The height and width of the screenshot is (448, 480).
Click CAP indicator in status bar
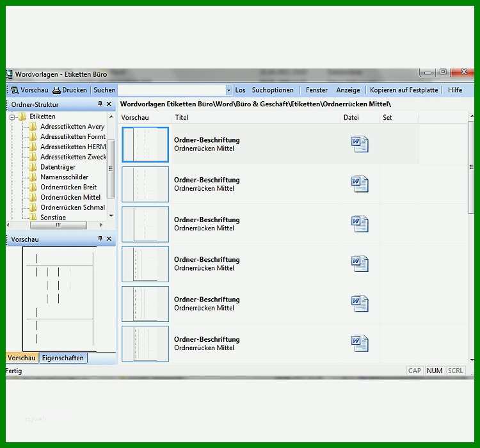(x=415, y=371)
